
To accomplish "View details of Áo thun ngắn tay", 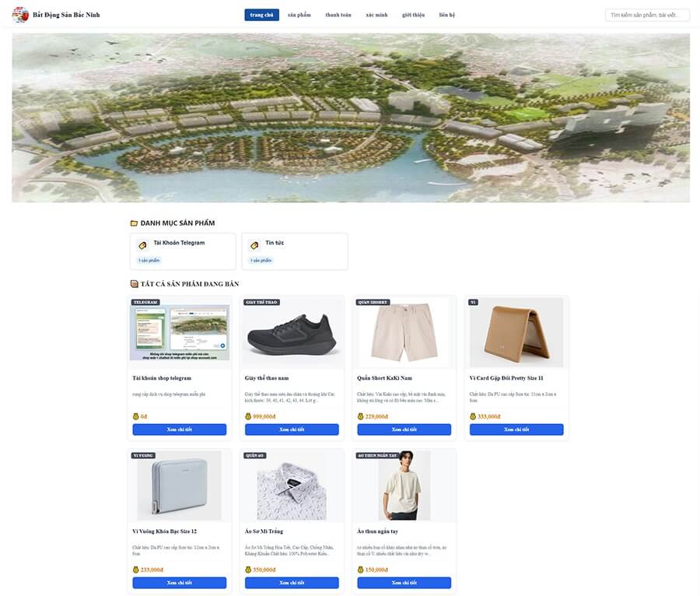I will click(x=404, y=583).
